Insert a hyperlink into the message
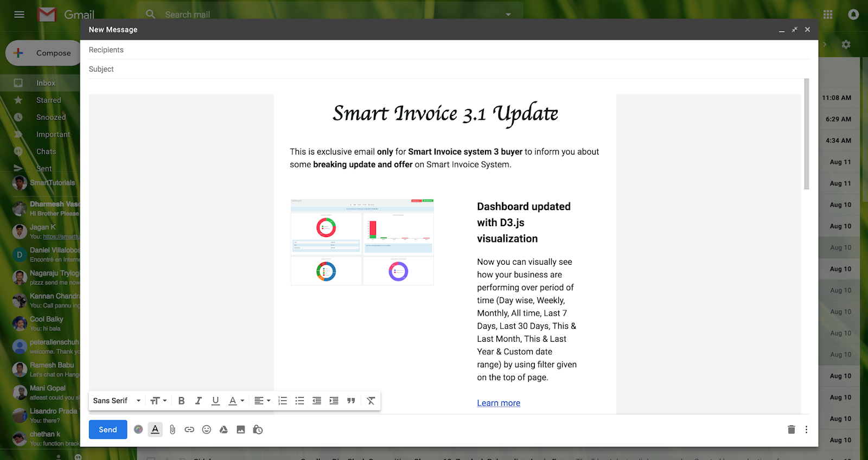The image size is (868, 460). coord(189,430)
